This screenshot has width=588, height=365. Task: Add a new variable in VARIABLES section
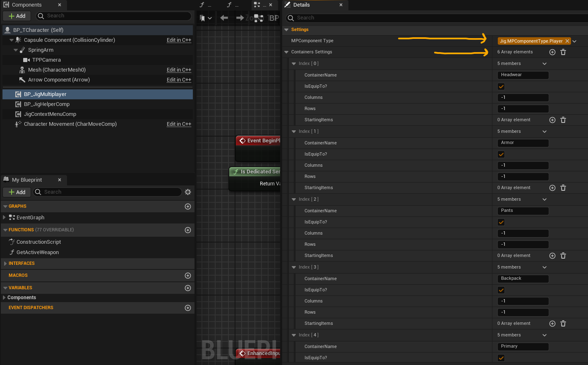click(x=188, y=288)
